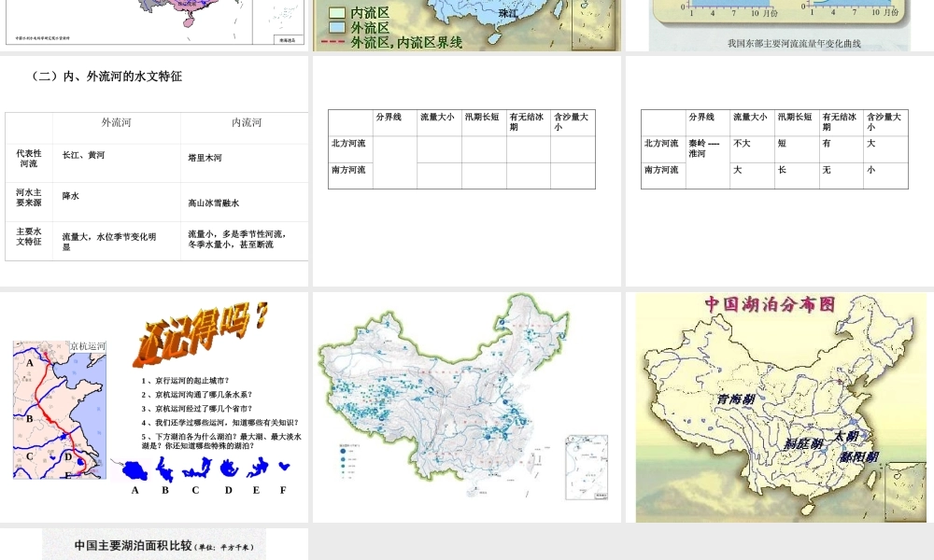Select the cell 塔里木河

[205, 158]
